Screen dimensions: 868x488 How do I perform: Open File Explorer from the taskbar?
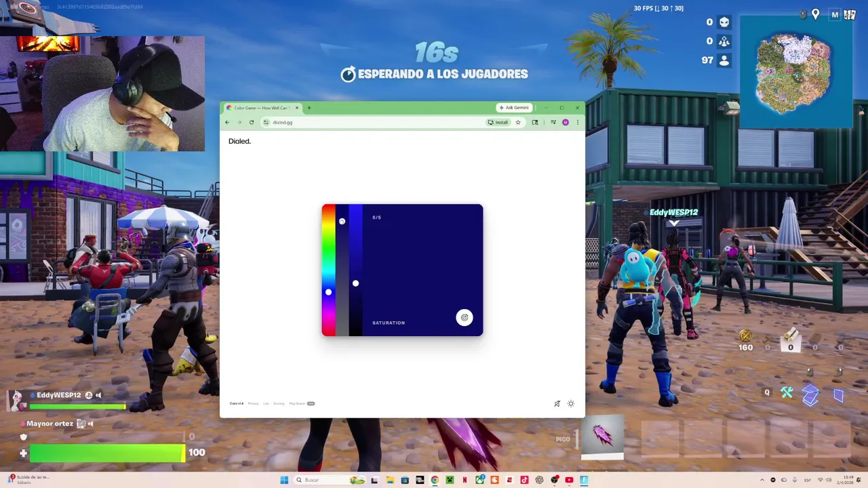[x=390, y=480]
